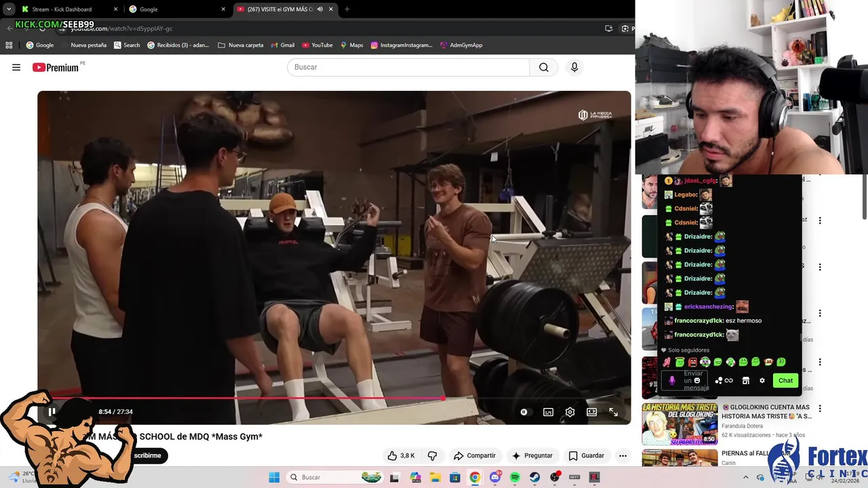Open OBS Studio from the taskbar
This screenshot has width=868, height=488.
click(x=555, y=477)
